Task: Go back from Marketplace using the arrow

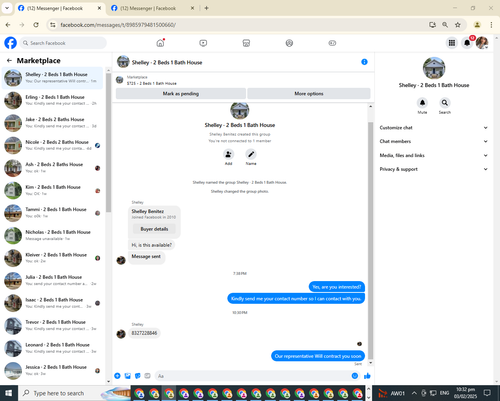Action: [x=9, y=60]
